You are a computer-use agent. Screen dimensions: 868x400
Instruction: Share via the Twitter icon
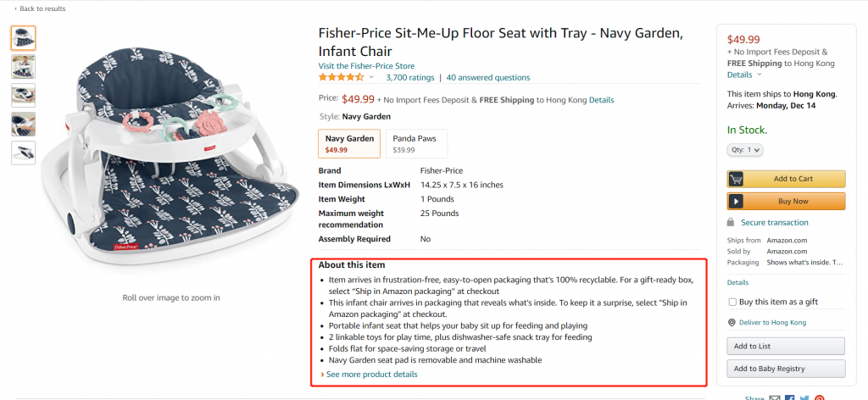[804, 398]
